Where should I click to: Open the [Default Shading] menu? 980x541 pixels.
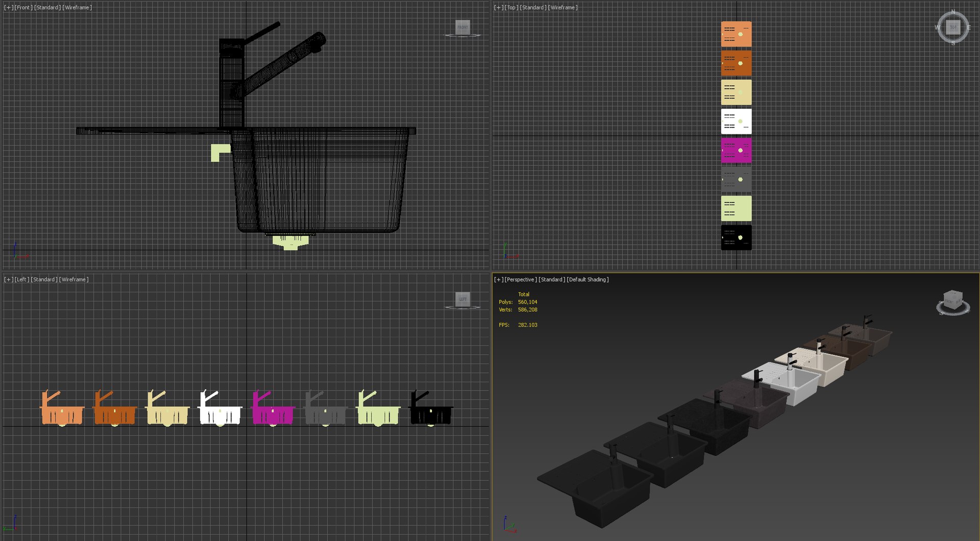tap(587, 280)
